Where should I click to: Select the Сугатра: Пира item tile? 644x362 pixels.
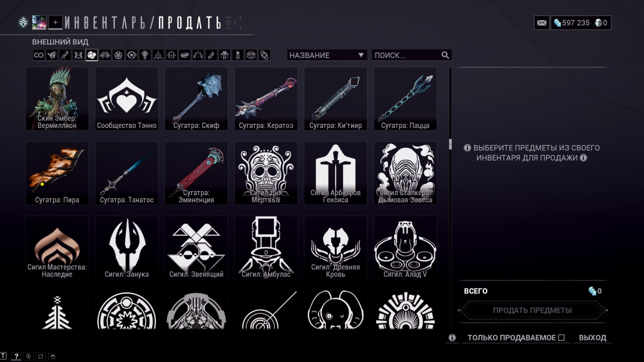pyautogui.click(x=57, y=173)
